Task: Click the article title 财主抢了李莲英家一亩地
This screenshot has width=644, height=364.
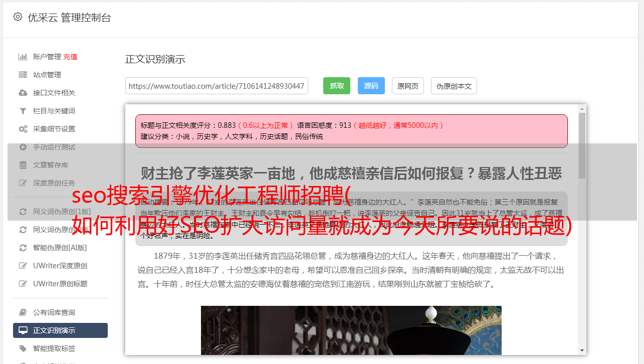Action: tap(351, 173)
